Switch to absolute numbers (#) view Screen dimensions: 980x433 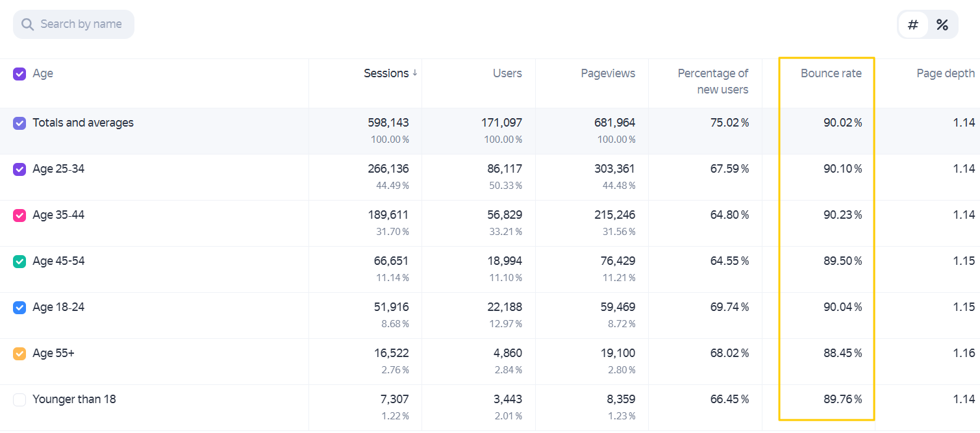pyautogui.click(x=913, y=25)
